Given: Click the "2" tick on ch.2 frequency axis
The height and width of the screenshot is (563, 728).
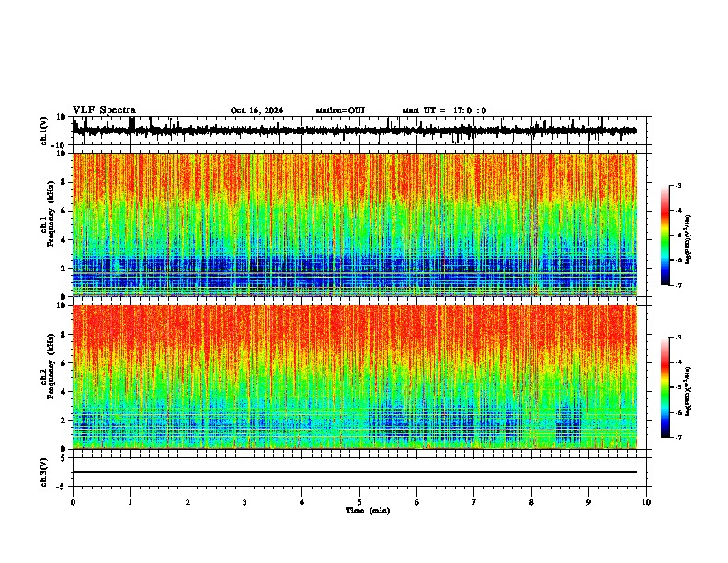Looking at the screenshot, I should 64,420.
